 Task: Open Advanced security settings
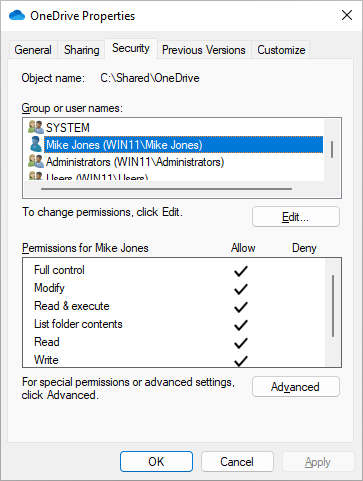coord(296,387)
